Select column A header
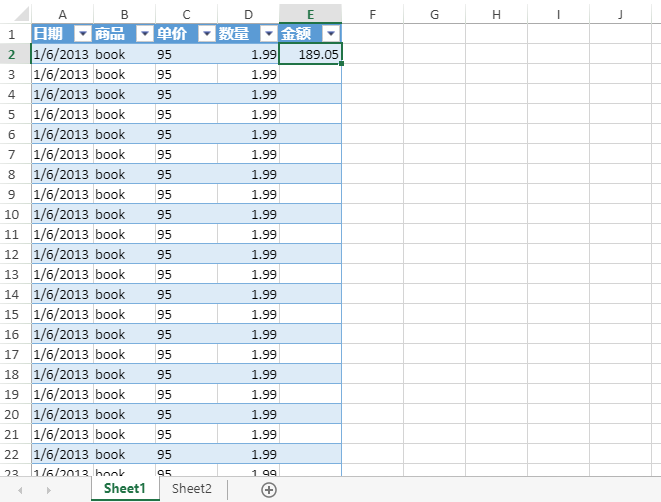661x502 pixels. pos(62,14)
